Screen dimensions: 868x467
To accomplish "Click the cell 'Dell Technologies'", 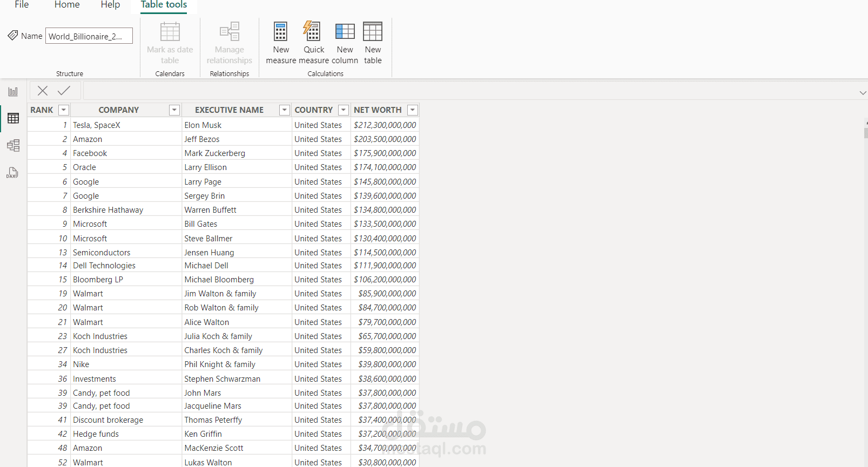I will click(126, 266).
